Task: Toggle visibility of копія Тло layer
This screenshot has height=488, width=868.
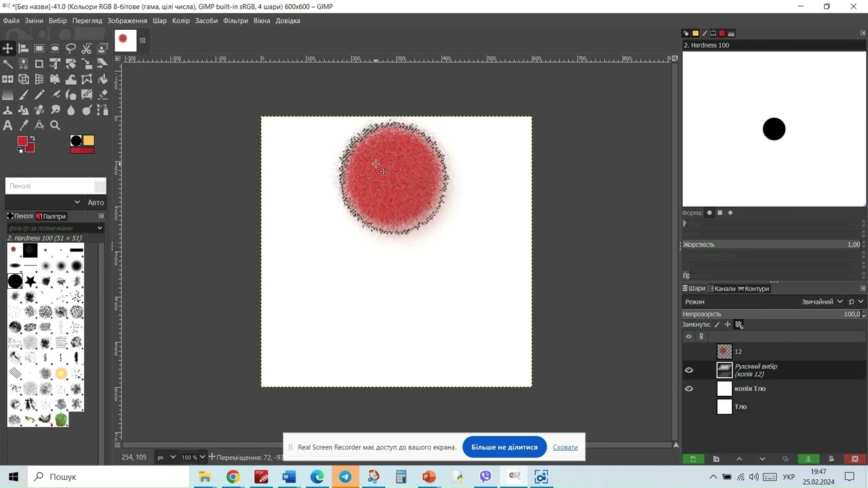Action: [689, 388]
